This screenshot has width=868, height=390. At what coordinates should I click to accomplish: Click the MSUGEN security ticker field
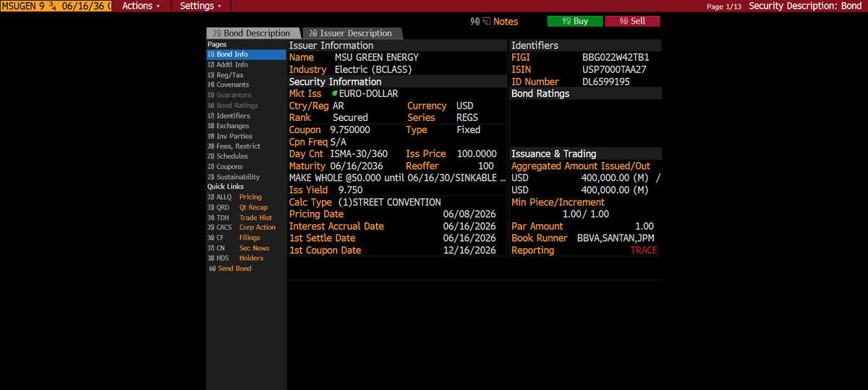(x=56, y=6)
